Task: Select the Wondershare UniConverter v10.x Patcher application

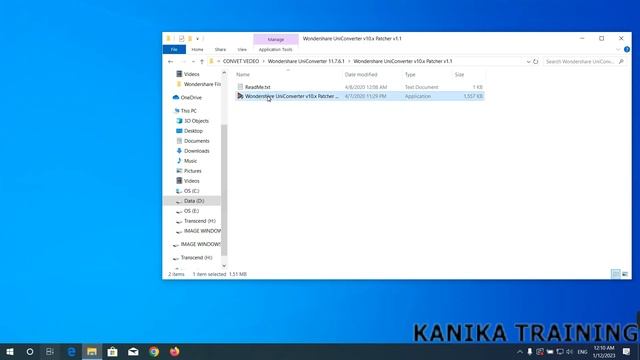Action: 360,96
